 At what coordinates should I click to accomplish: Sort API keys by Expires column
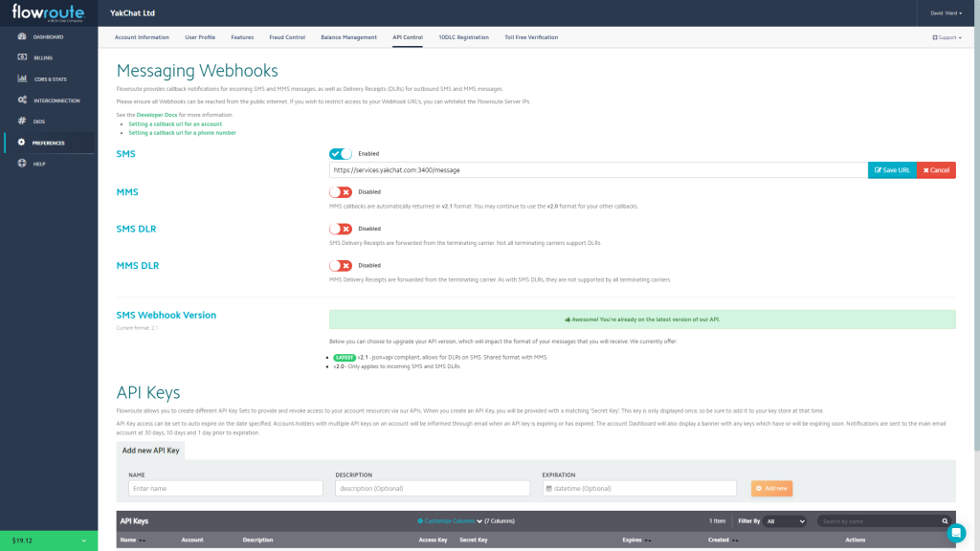[x=636, y=540]
